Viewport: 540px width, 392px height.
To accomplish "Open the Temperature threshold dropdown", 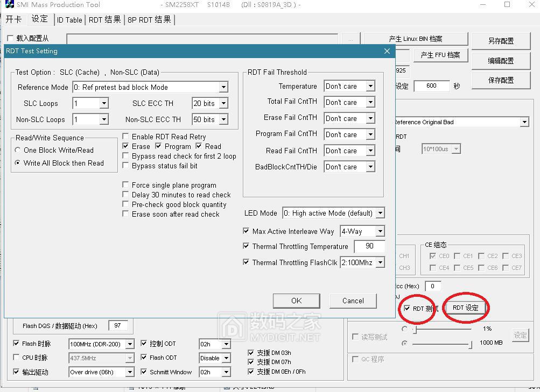I will click(370, 86).
